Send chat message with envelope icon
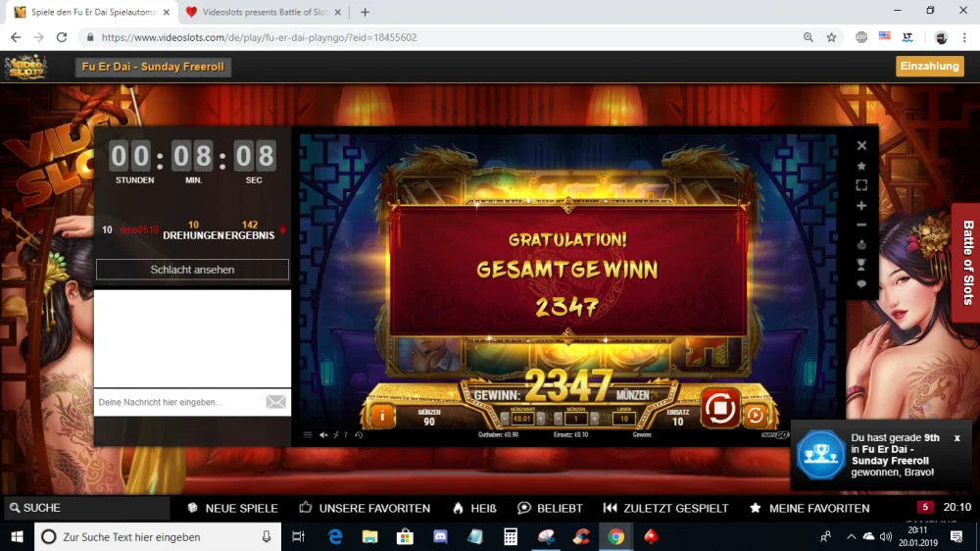980x551 pixels. tap(275, 402)
